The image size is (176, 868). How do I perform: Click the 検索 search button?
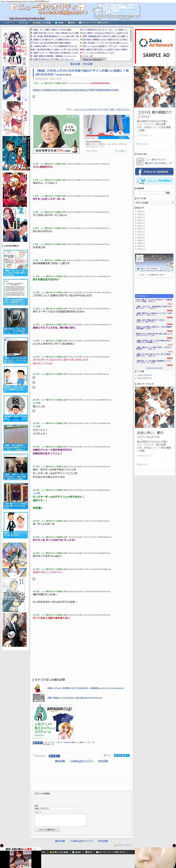pyautogui.click(x=168, y=193)
